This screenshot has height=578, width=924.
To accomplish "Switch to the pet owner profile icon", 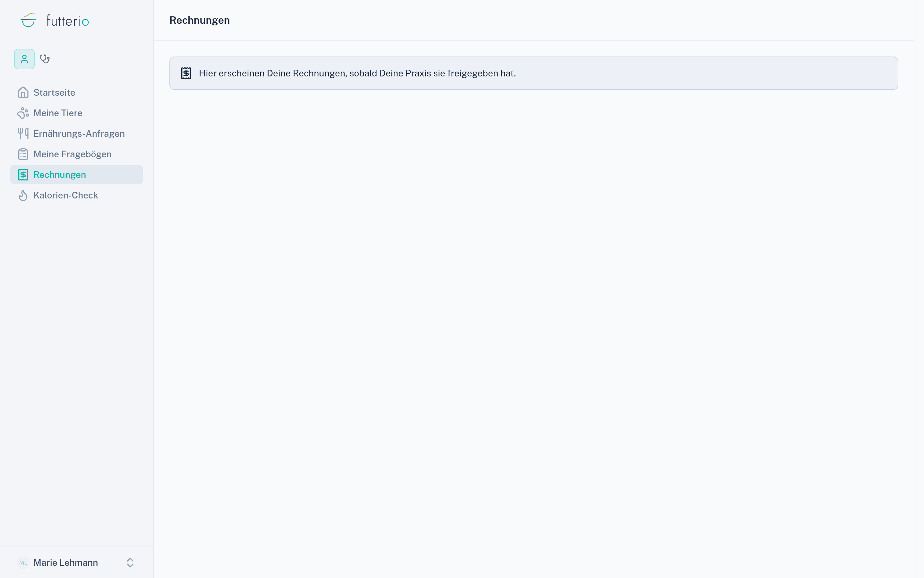I will point(24,59).
